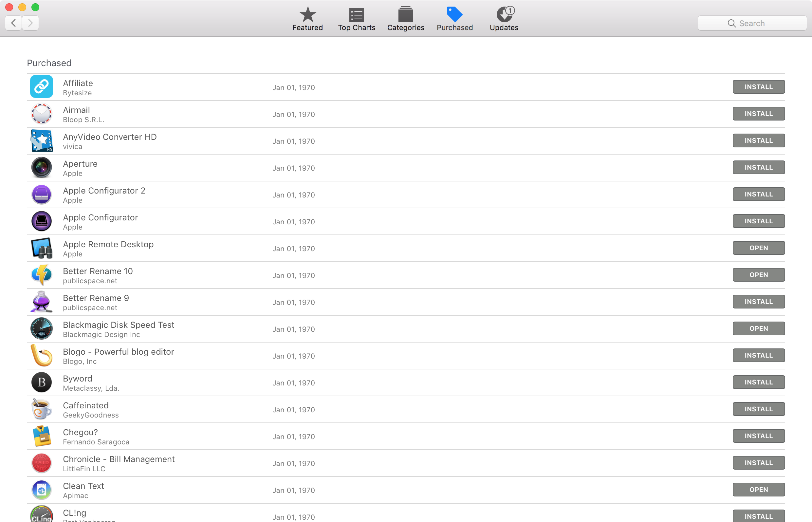
Task: Install Aperture
Action: pyautogui.click(x=758, y=167)
